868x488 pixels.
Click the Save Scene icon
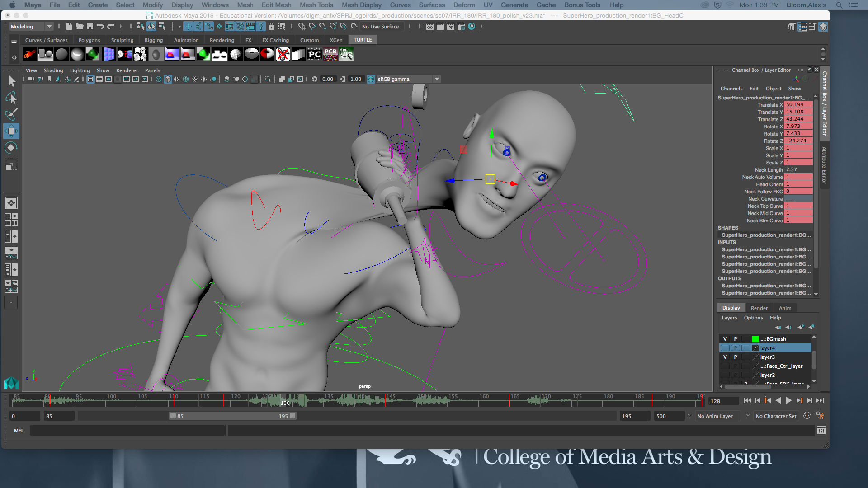(90, 27)
